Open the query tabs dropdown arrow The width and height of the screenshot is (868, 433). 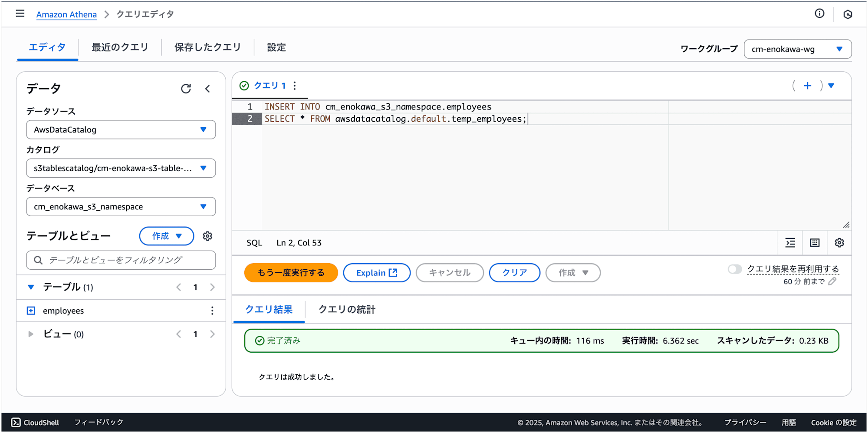point(831,86)
